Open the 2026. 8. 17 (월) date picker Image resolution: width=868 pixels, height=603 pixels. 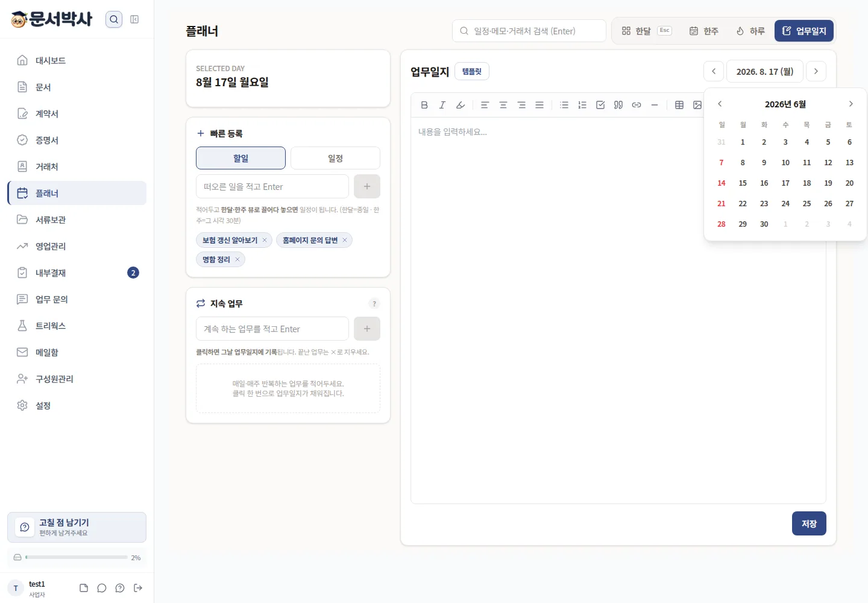765,71
